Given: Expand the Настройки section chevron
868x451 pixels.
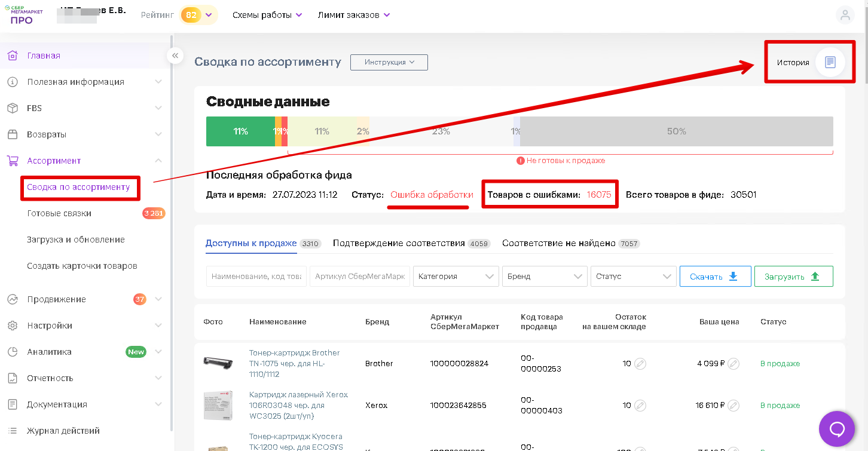Looking at the screenshot, I should pyautogui.click(x=158, y=326).
